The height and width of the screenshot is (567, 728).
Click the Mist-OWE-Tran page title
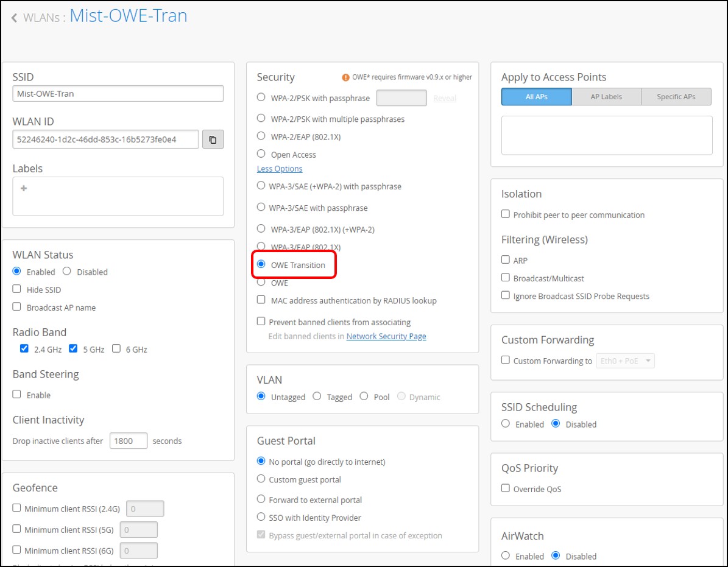[129, 16]
